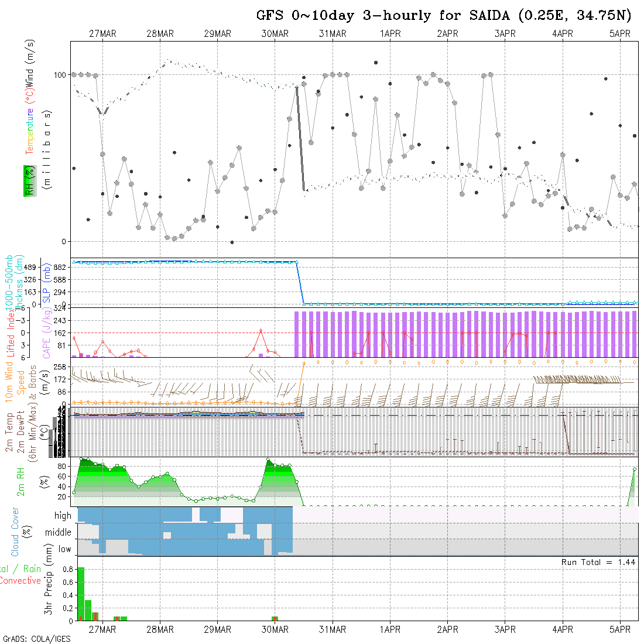
Task: Click the small precipitation bar at 30MAR
Action: pyautogui.click(x=275, y=618)
